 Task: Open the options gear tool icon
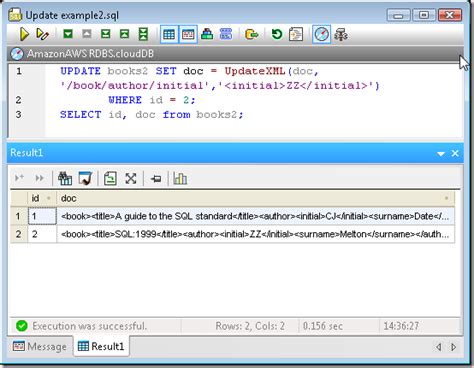(341, 34)
